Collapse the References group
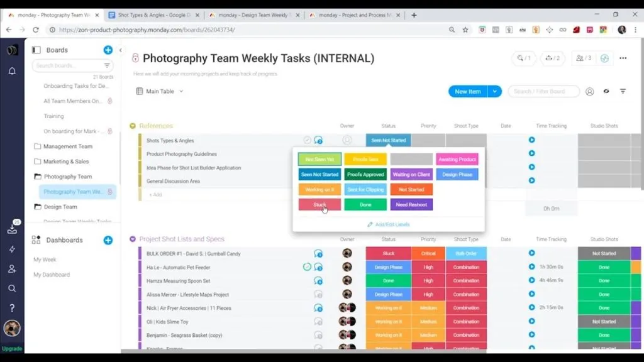 click(x=133, y=126)
